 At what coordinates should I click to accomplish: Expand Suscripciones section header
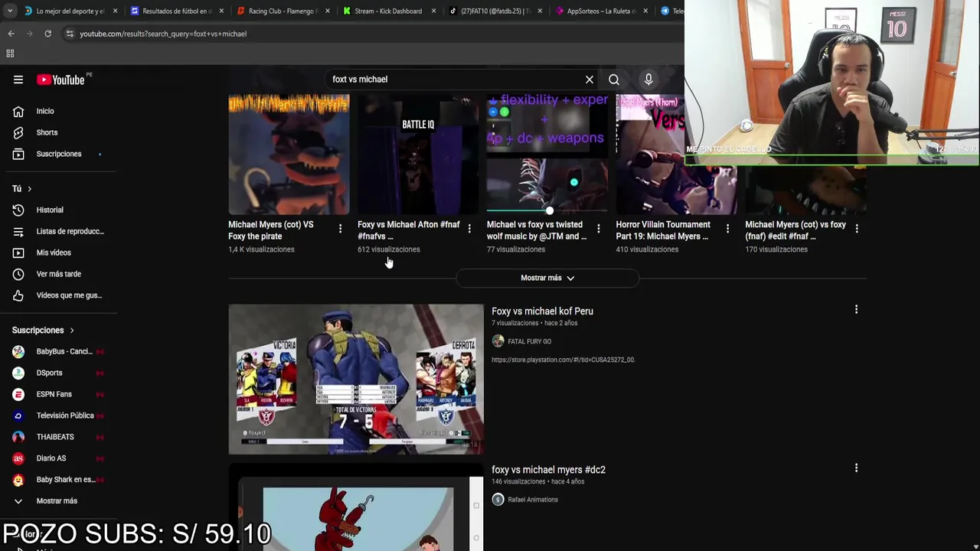[43, 331]
